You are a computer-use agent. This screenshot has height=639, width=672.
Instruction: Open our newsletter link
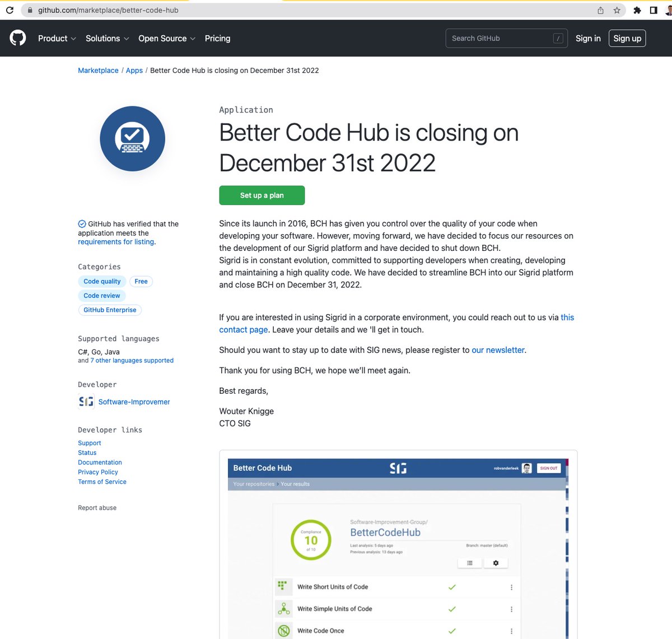[498, 350]
